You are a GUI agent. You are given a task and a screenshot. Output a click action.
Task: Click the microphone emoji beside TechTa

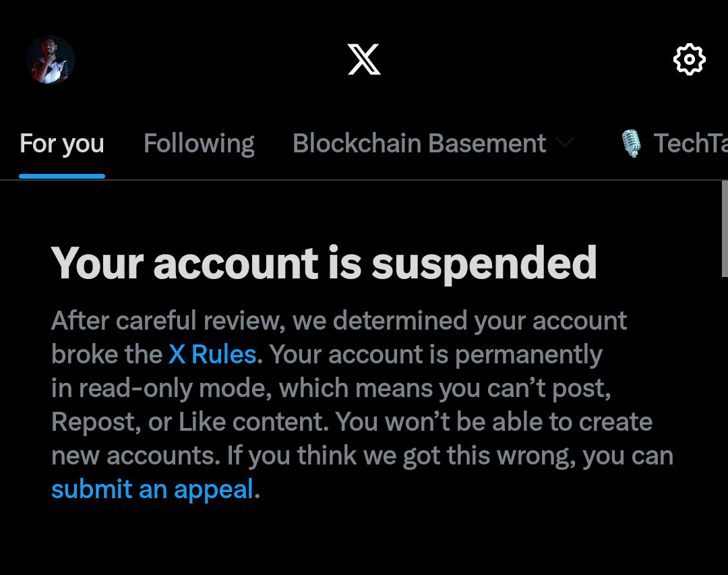pyautogui.click(x=631, y=144)
